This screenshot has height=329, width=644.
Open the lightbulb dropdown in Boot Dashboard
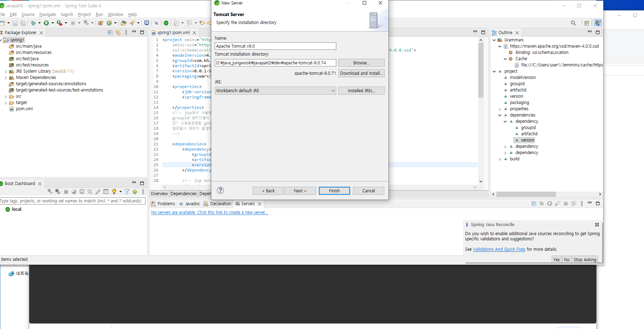[120, 192]
